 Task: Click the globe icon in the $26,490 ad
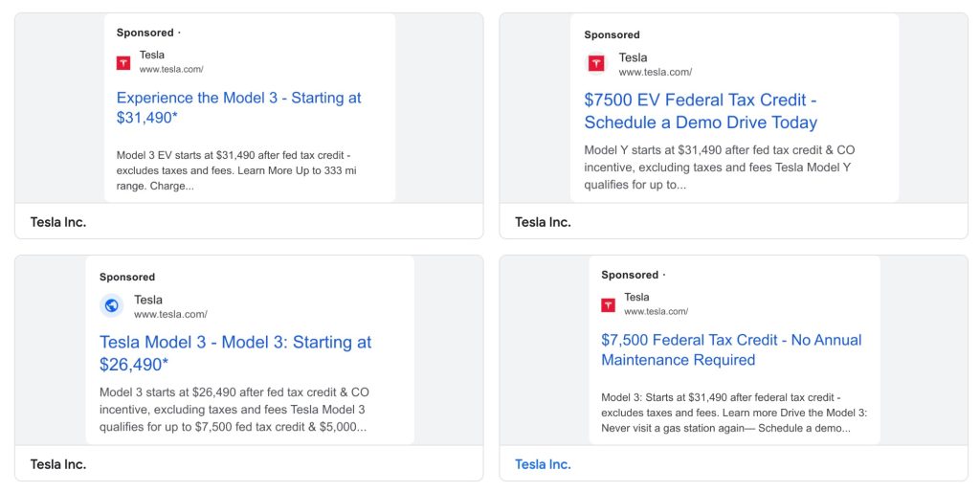tap(112, 305)
